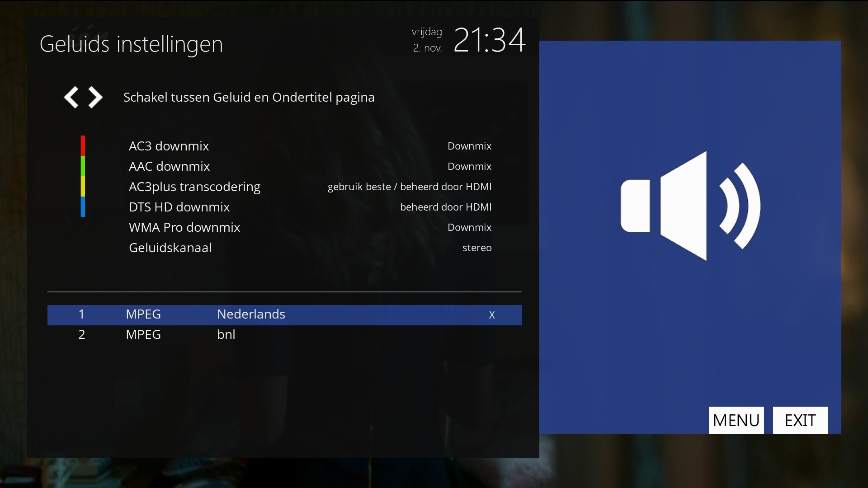Change DTS HD downmix HDMI value
The image size is (868, 488).
[445, 207]
